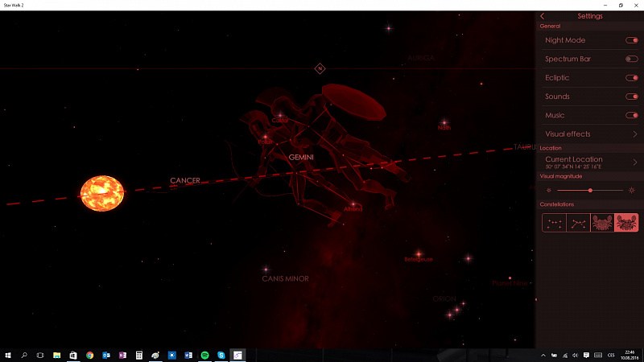Click the CES input language indicator
Screen dimensions: 644x362
[x=611, y=356]
